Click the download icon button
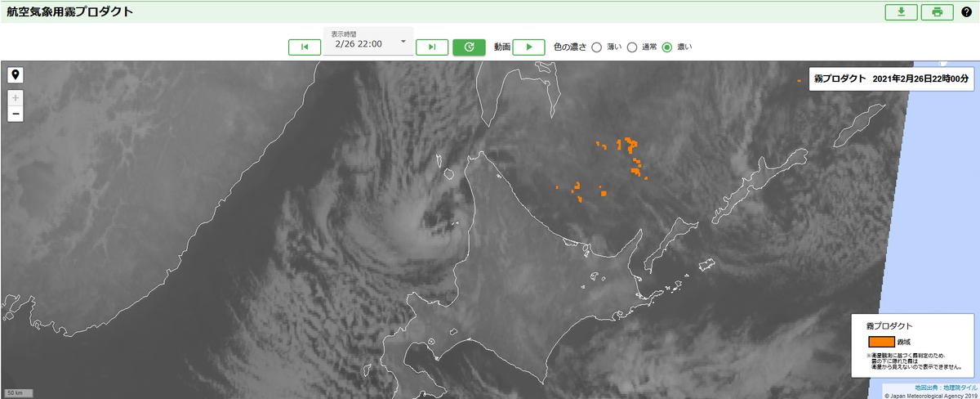 902,12
